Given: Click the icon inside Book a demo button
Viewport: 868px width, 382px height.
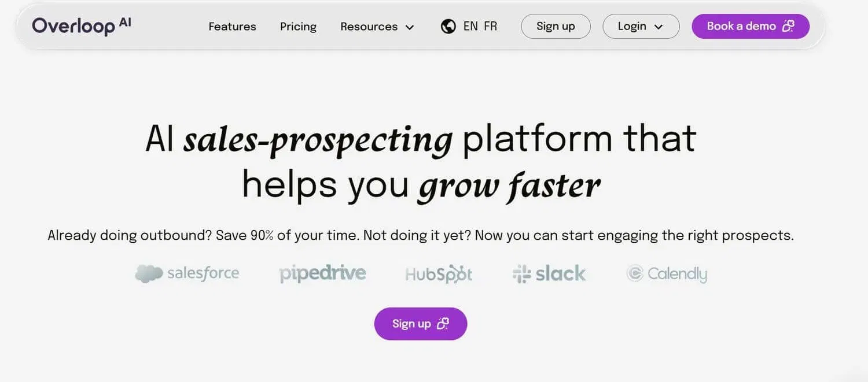Looking at the screenshot, I should click(788, 27).
